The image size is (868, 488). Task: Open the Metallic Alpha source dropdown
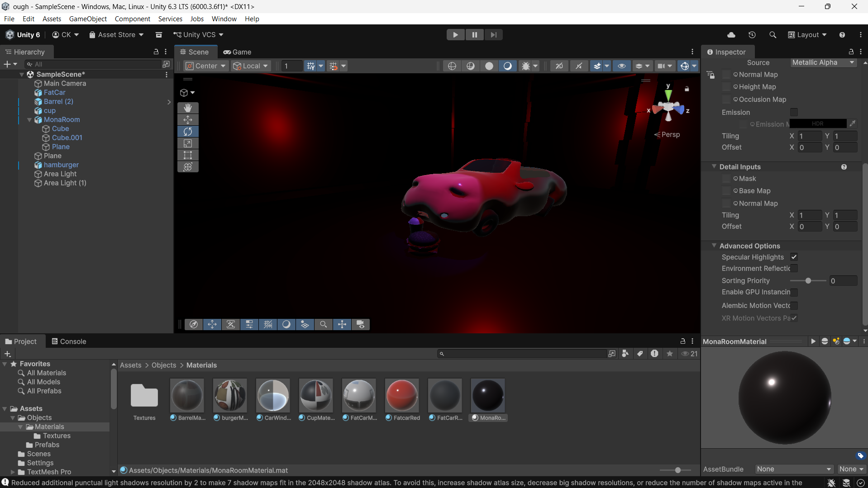click(823, 62)
